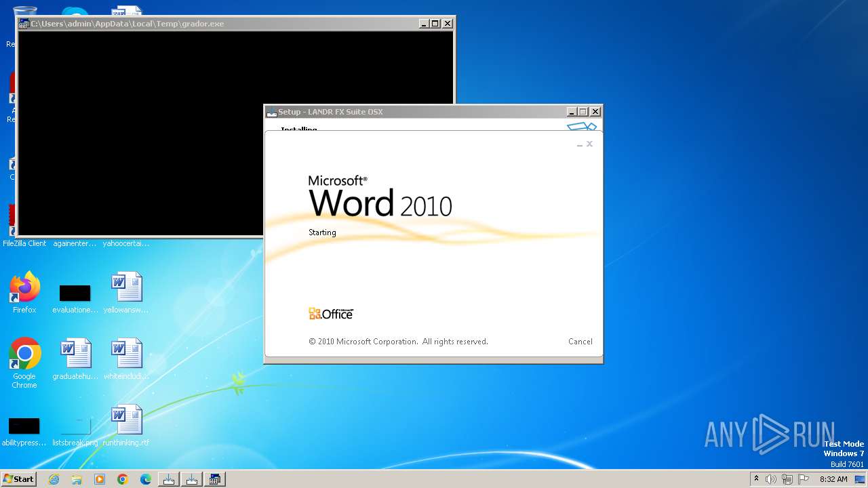Open the volume control in the tray
The width and height of the screenshot is (868, 488).
771,479
